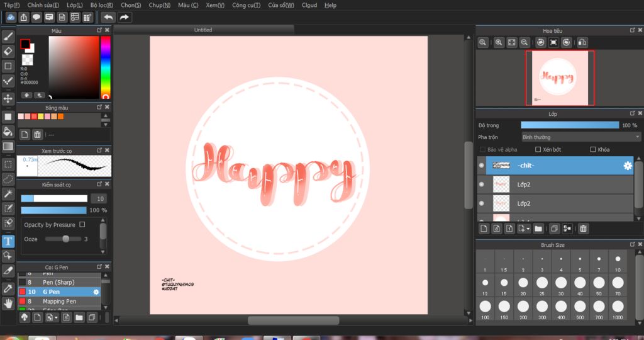Delete color from palette with trash icon
This screenshot has height=340, width=644.
pyautogui.click(x=37, y=135)
